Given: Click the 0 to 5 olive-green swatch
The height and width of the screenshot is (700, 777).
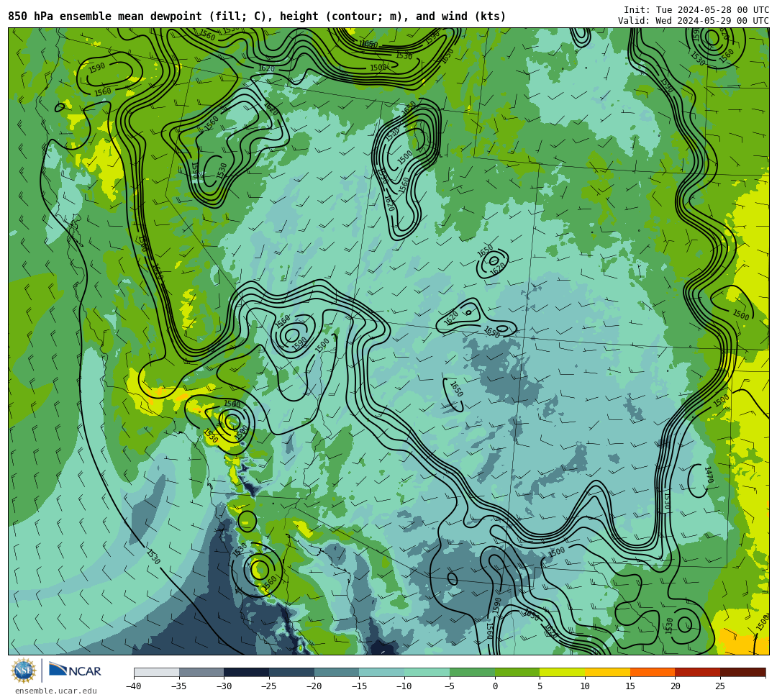Looking at the screenshot, I should [x=517, y=672].
